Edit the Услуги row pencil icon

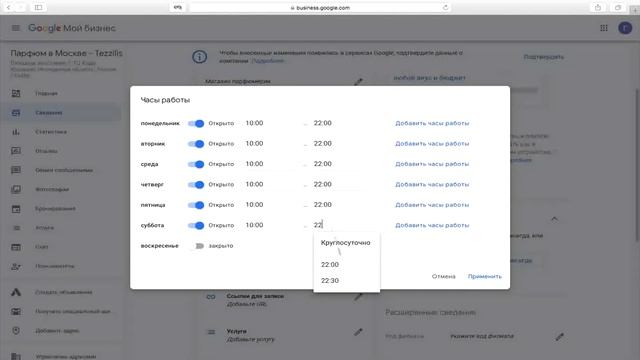[x=358, y=332]
